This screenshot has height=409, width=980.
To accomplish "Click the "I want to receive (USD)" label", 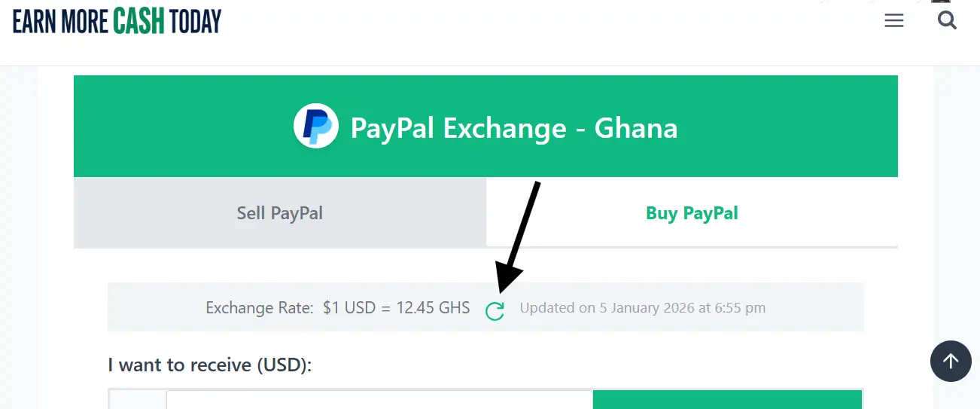I will click(209, 365).
